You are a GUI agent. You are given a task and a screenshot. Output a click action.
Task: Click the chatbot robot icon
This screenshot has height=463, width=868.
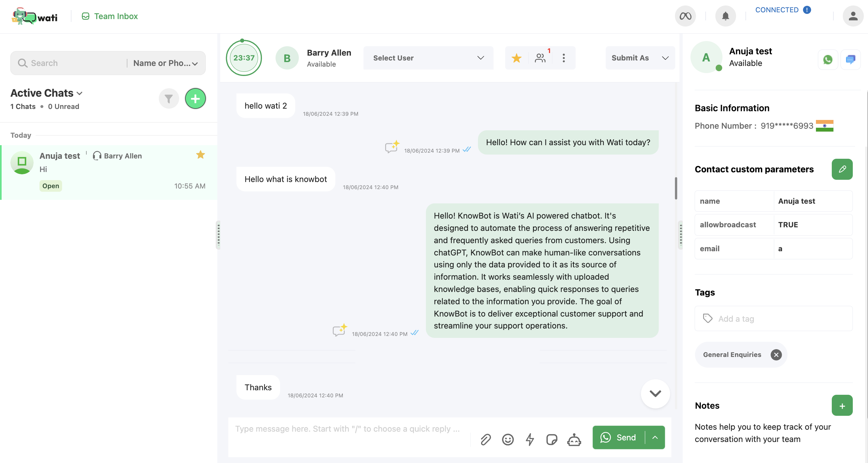[574, 439]
